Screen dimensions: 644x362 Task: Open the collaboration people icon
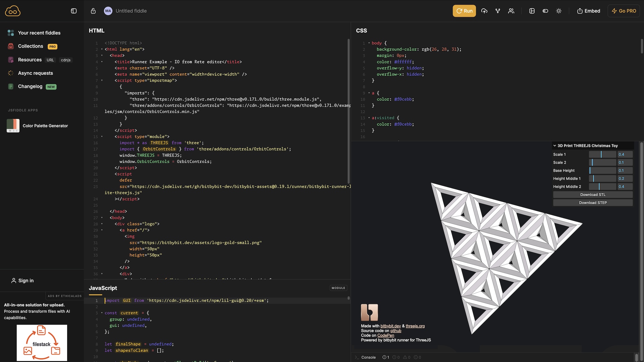click(x=511, y=11)
